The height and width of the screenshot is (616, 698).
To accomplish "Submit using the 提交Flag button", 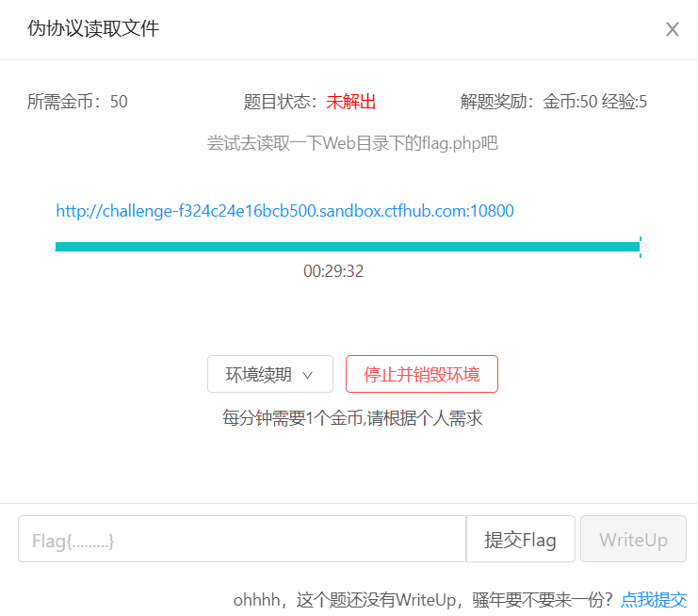I will (520, 540).
